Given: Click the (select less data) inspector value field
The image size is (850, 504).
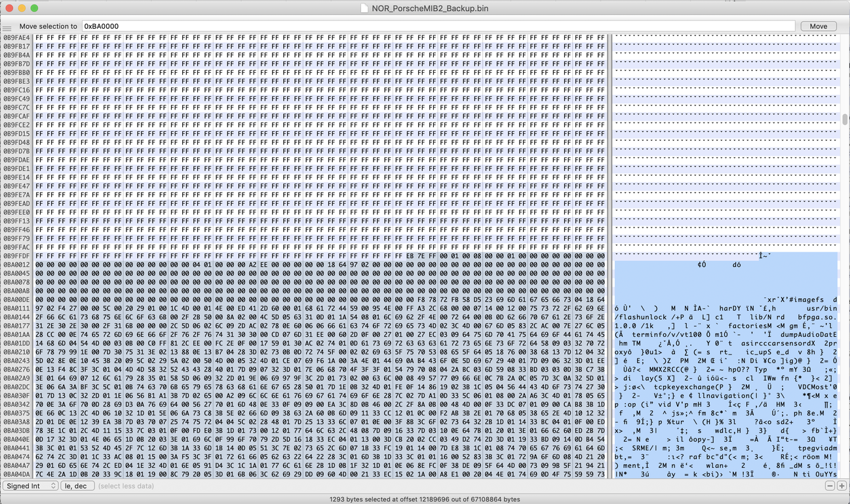Looking at the screenshot, I should click(x=126, y=486).
